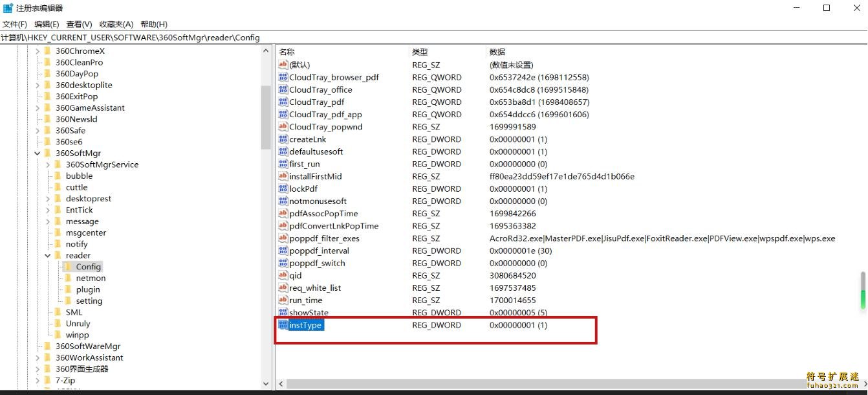Open the 查看(V) menu

coord(80,24)
